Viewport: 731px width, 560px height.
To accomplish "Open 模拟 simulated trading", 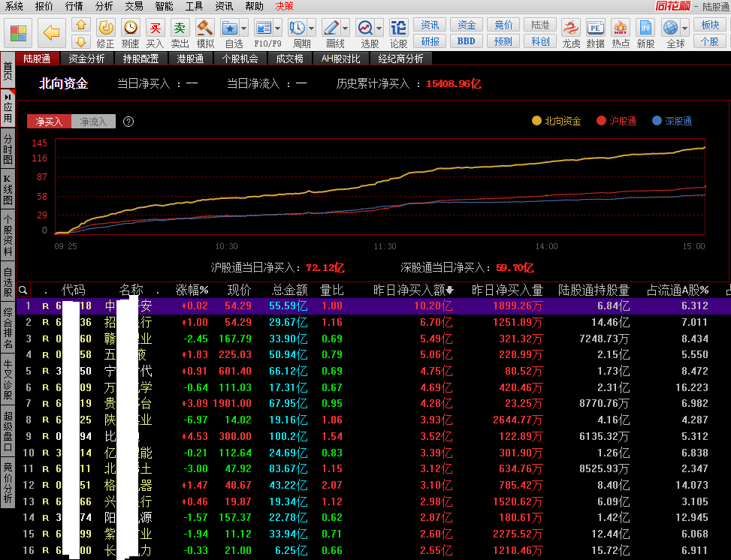I will pos(205,34).
